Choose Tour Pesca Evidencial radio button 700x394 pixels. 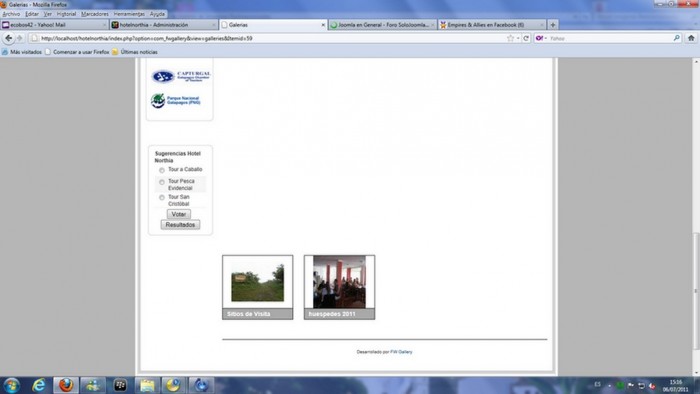[162, 182]
